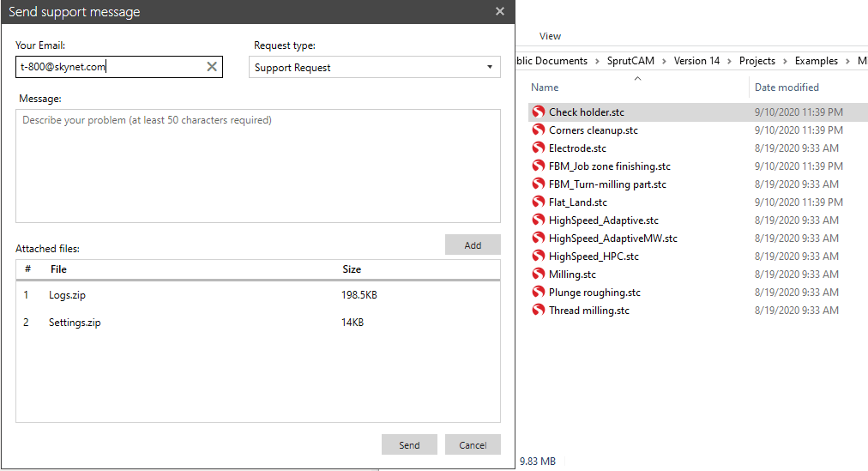Click the HighSpeed_AdaptiveMW.stc file icon
Screen dimensions: 868x471
pyautogui.click(x=538, y=238)
